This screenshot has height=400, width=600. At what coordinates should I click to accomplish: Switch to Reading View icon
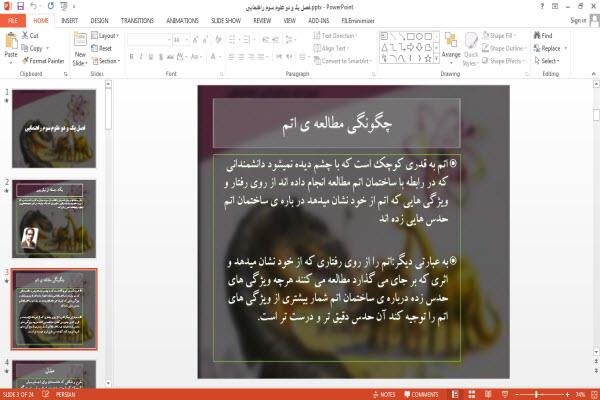coord(488,395)
